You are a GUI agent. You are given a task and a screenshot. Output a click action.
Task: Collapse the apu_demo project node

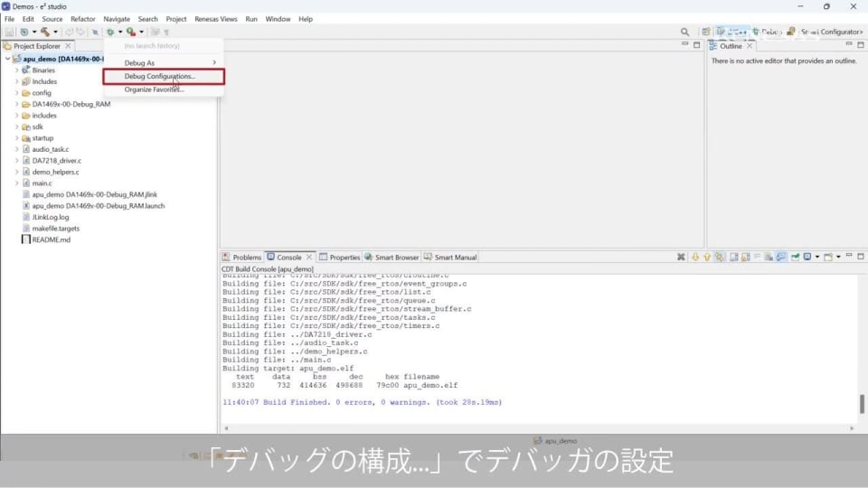coord(7,59)
